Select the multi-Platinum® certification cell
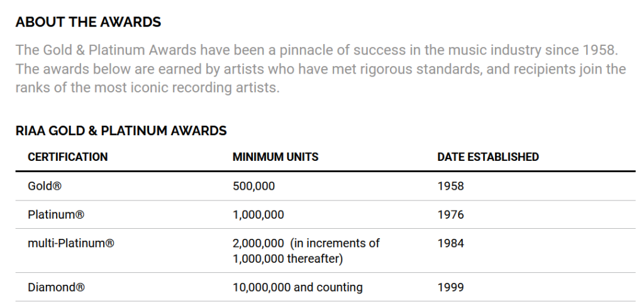 tap(71, 243)
